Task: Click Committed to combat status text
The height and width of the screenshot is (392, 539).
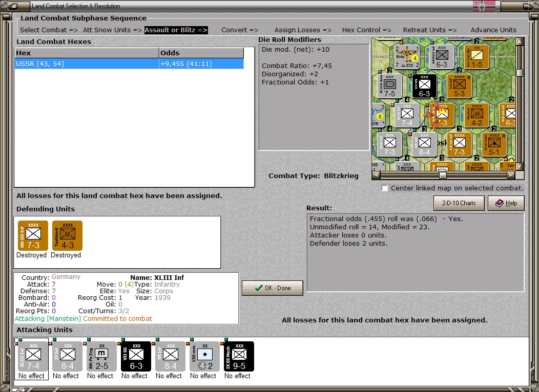Action: [x=117, y=318]
